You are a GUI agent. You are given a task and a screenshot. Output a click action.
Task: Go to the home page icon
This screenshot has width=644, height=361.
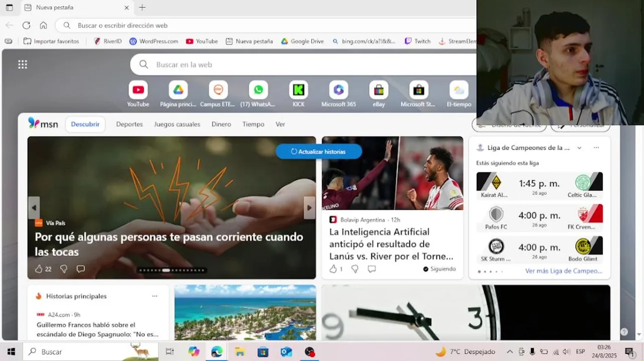click(43, 25)
